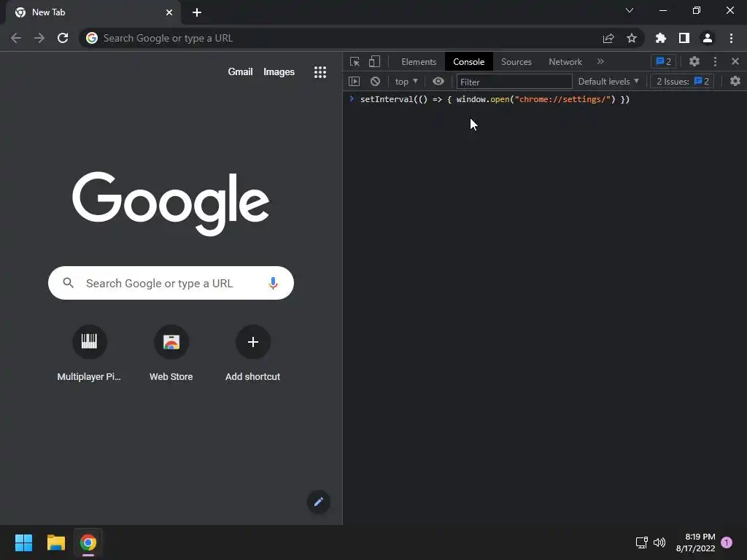Click the setInterval console command line
The height and width of the screenshot is (560, 747).
(x=495, y=99)
